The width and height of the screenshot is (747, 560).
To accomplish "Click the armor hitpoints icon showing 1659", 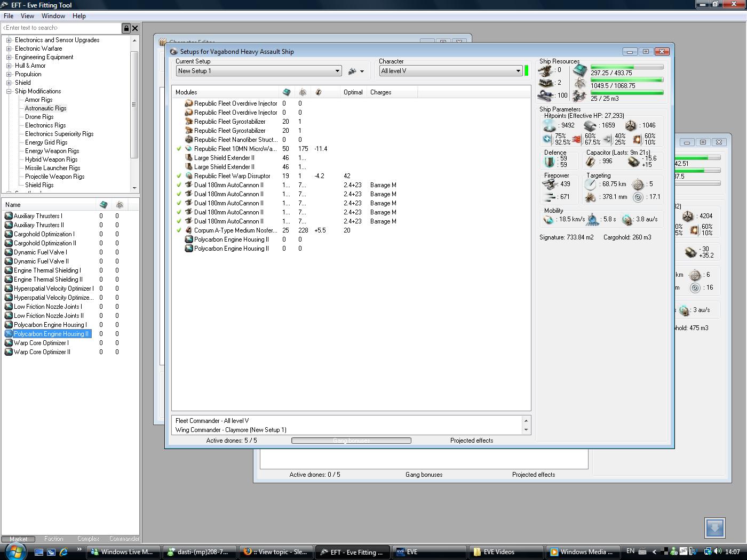I will pyautogui.click(x=590, y=125).
